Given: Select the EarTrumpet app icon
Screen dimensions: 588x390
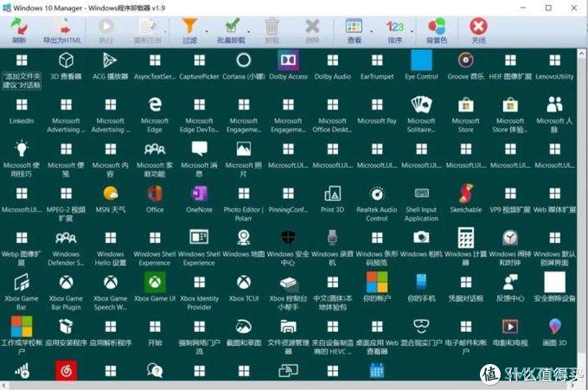Looking at the screenshot, I should [x=377, y=60].
